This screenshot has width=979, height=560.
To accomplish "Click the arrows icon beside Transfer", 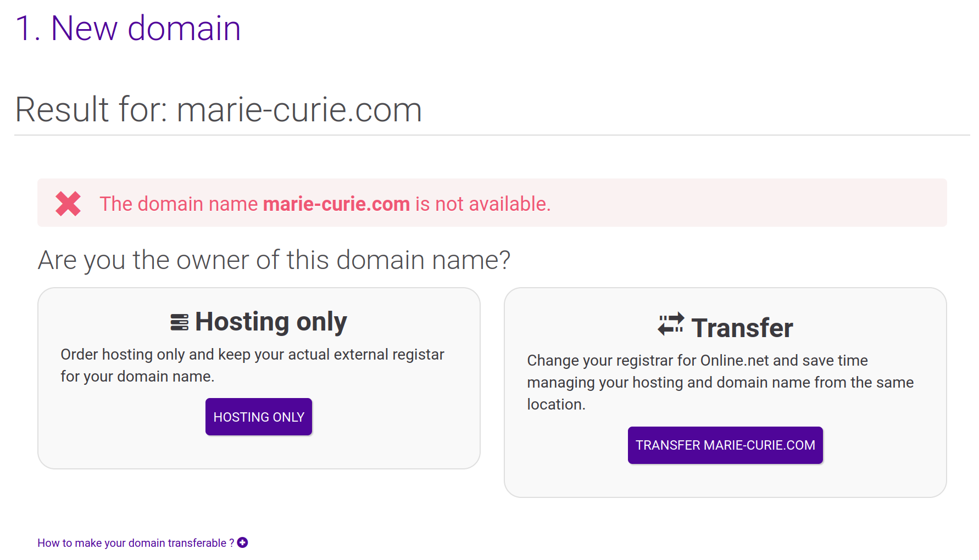I will 671,324.
